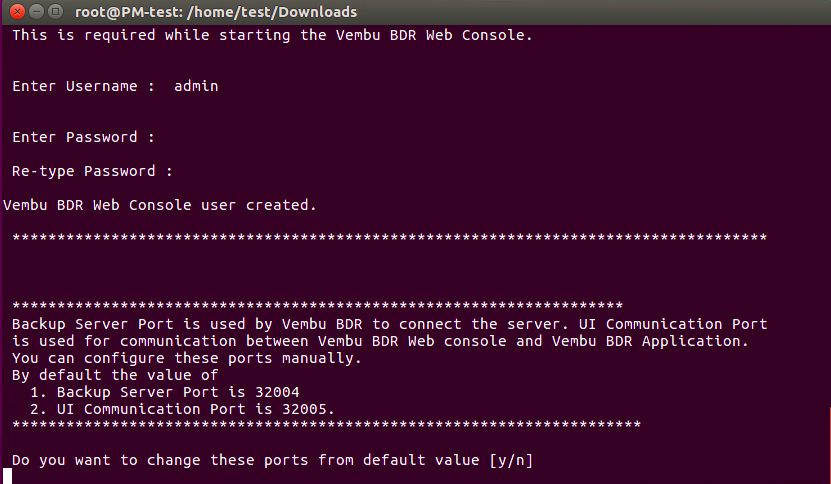Click the blinking cursor at the prompt
Image resolution: width=831 pixels, height=484 pixels.
(x=7, y=476)
